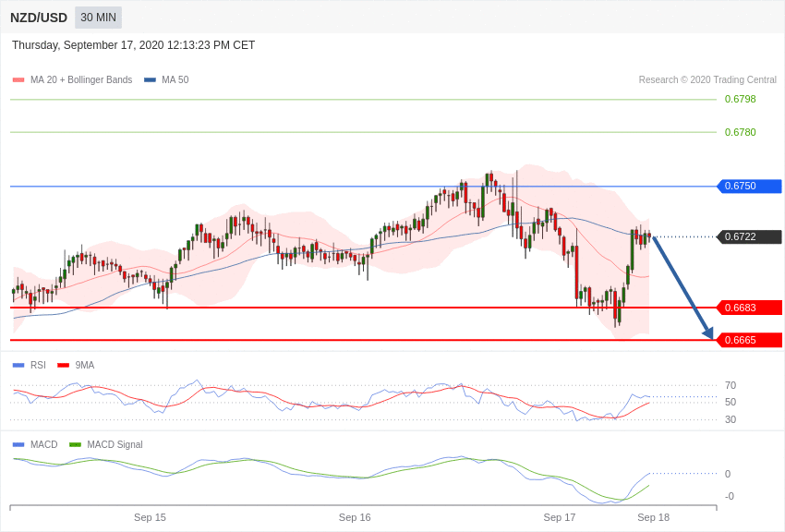Click the MACD Signal legend label
The width and height of the screenshot is (785, 532).
[115, 444]
